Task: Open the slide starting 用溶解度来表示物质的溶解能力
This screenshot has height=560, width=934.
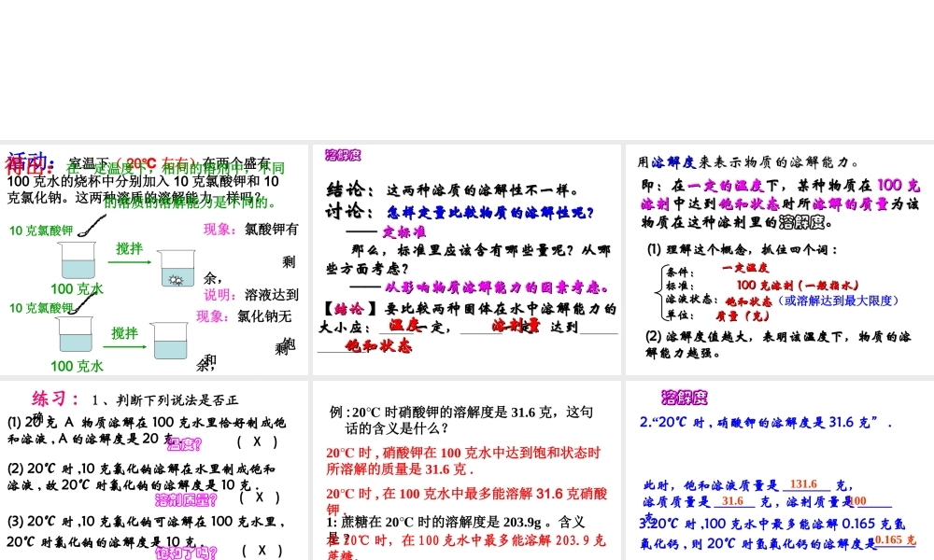Action: coord(780,259)
